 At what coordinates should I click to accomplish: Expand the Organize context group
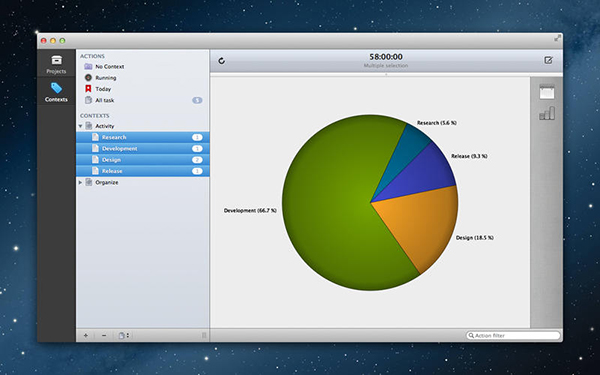(80, 183)
